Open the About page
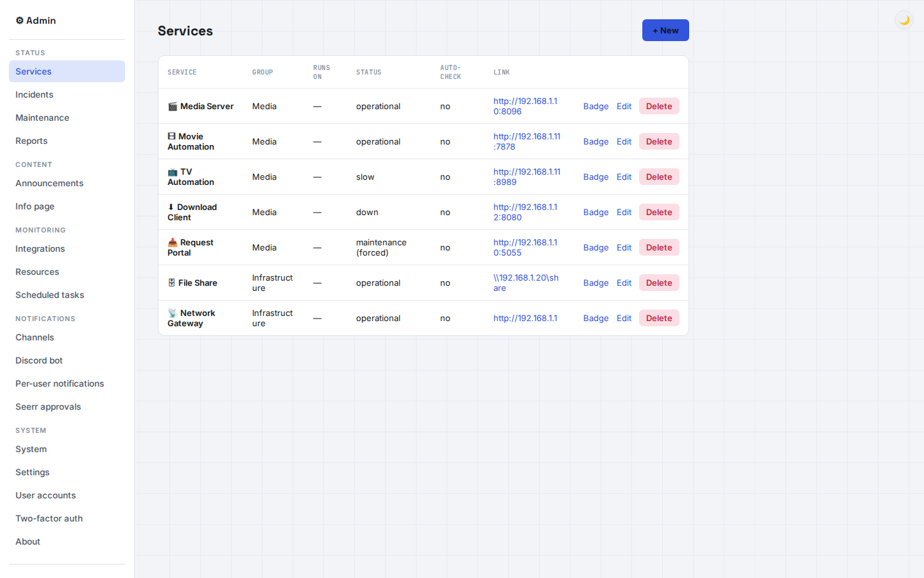 [x=67, y=541]
